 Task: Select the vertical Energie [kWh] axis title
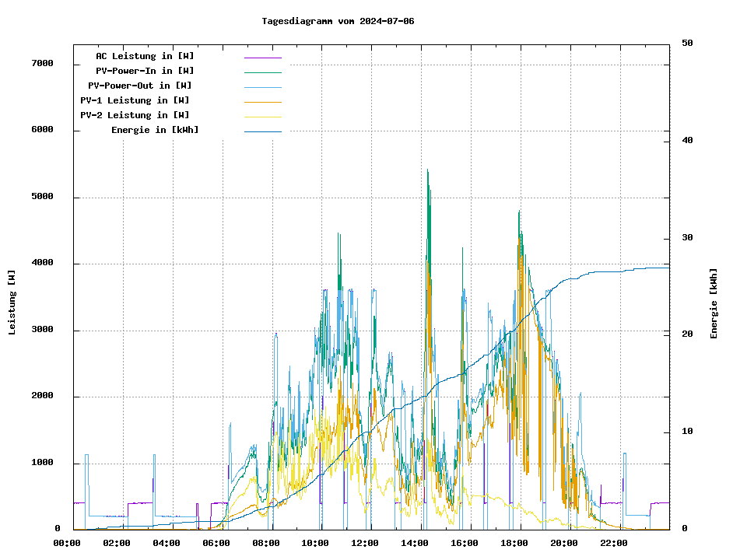click(714, 303)
